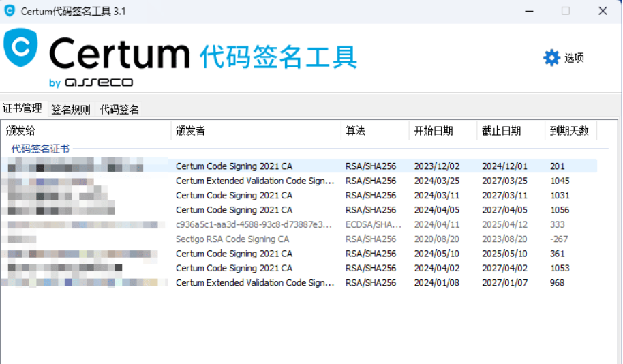Sort by the 截止日期 column header
The height and width of the screenshot is (364, 623).
click(511, 131)
